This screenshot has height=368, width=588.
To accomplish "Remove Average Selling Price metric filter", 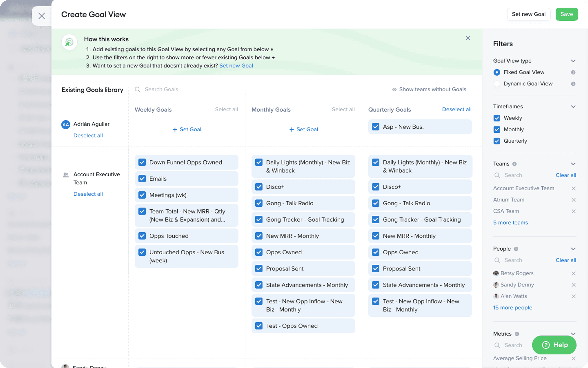I will pos(573,358).
